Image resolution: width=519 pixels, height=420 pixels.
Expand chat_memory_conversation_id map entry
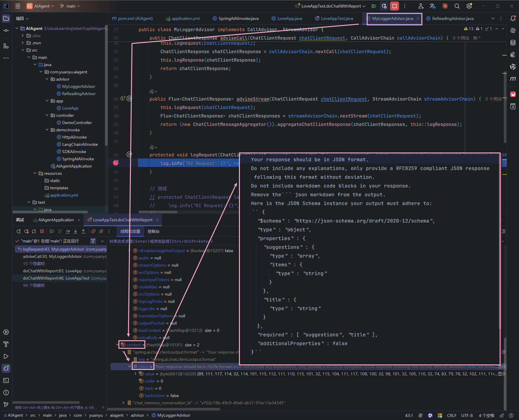click(123, 403)
